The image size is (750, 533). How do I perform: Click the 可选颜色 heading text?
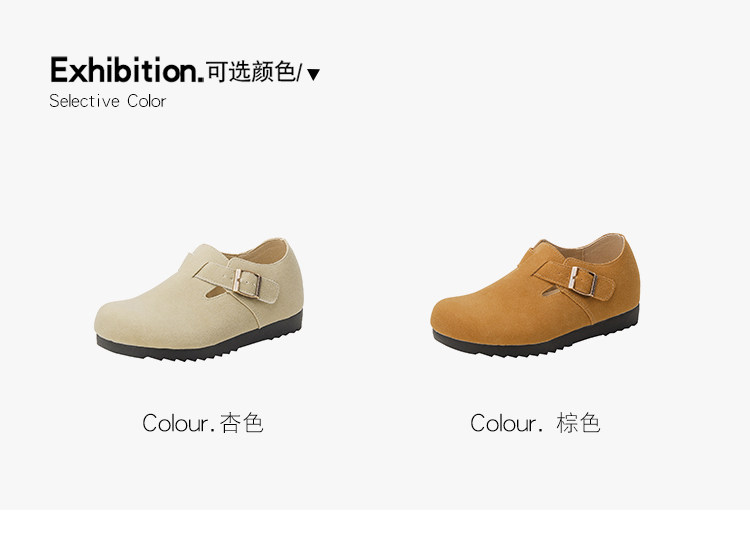pyautogui.click(x=250, y=72)
